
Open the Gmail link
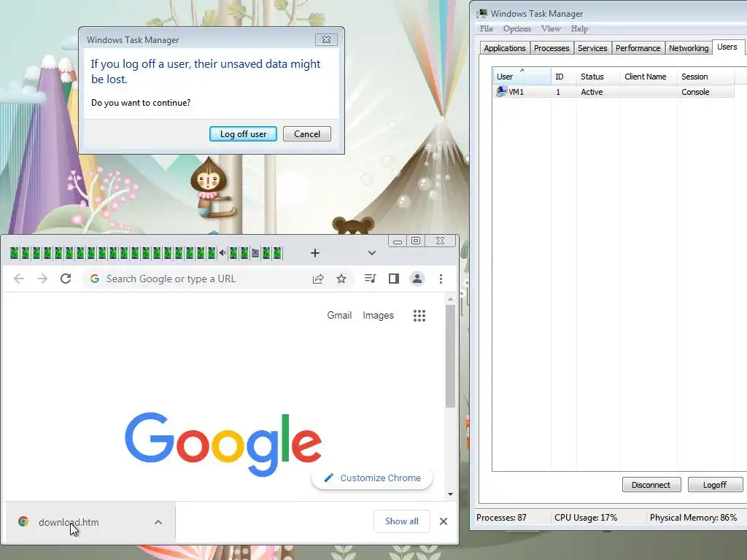(x=339, y=315)
